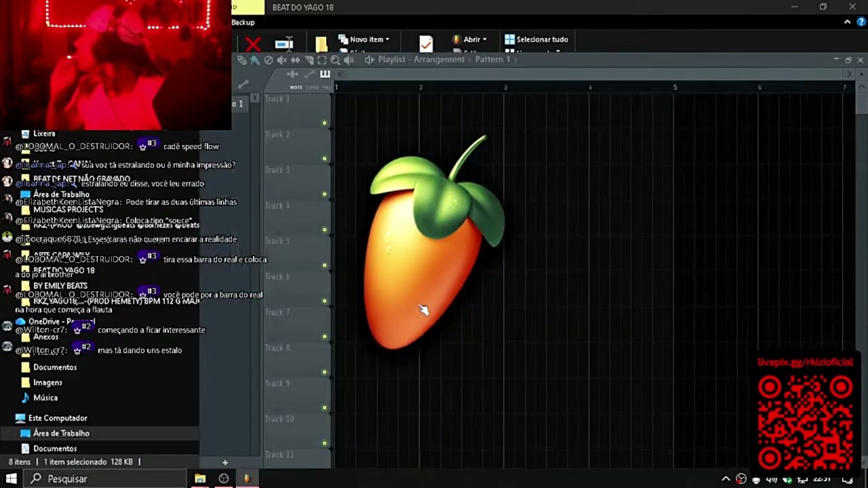Mute Track 1 with its green dot

tap(324, 123)
